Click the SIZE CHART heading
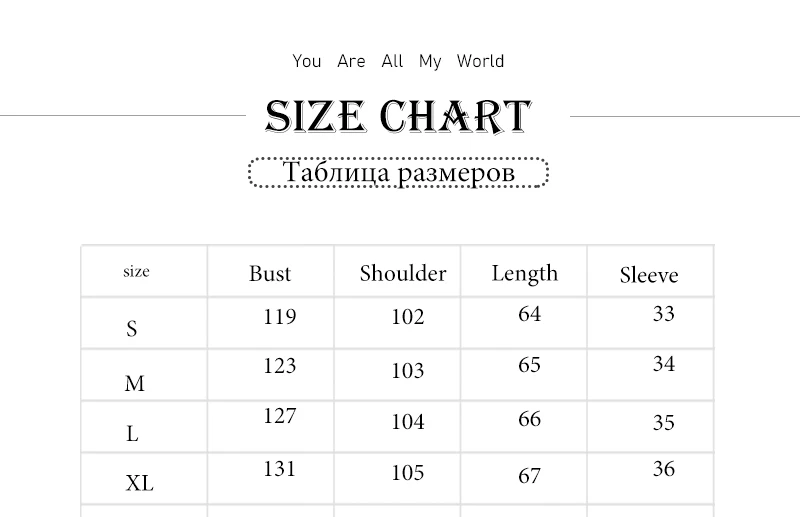Screen dimensions: 800x517 coord(398,117)
